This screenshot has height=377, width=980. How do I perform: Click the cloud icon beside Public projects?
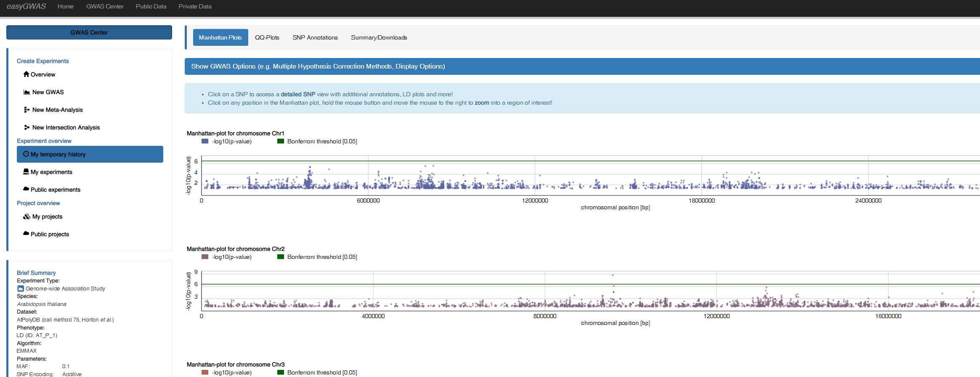pos(26,234)
